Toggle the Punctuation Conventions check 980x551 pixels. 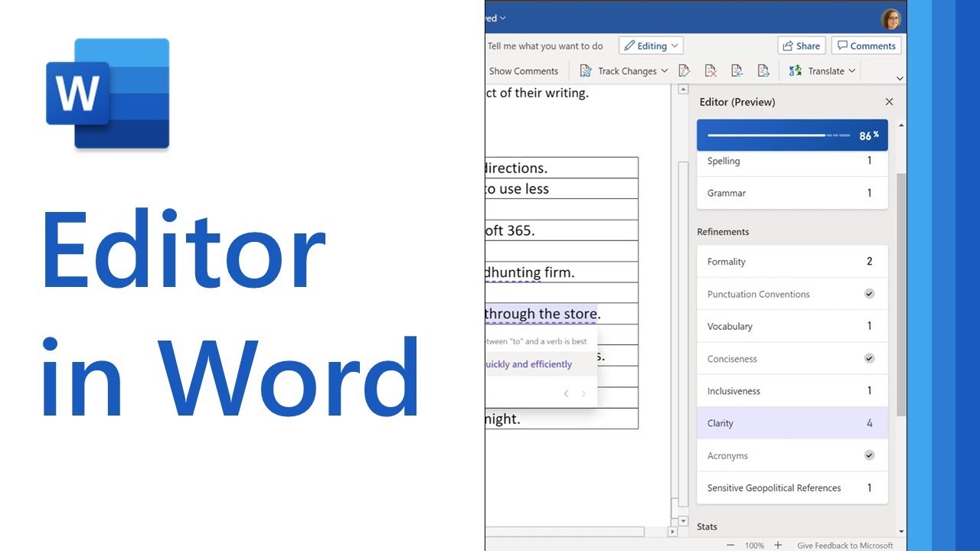pos(869,293)
